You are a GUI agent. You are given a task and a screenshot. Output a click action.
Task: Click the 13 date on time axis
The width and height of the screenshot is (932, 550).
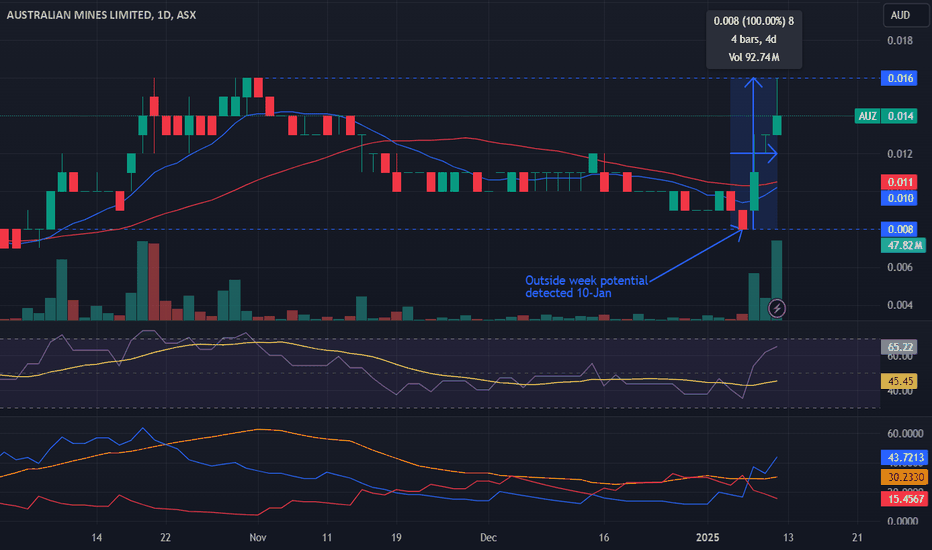788,538
